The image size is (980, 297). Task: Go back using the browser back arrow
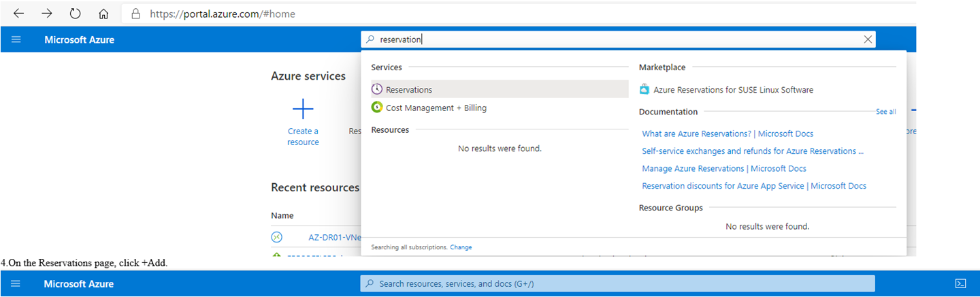(18, 14)
